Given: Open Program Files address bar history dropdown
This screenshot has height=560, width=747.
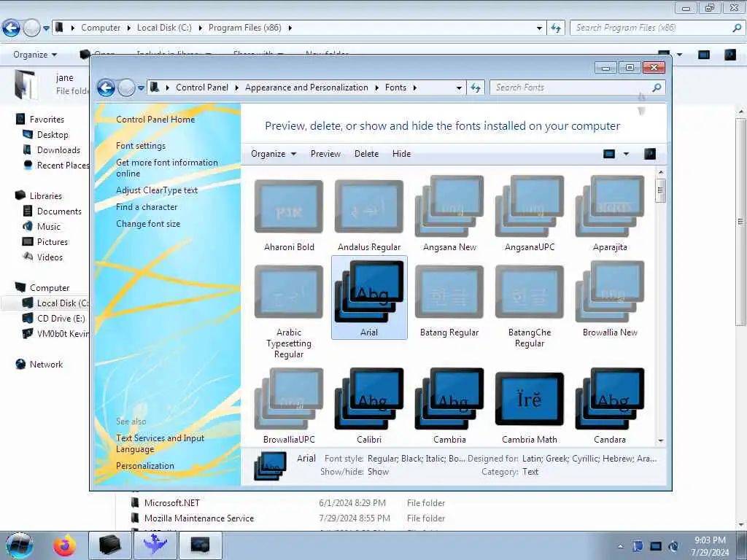Looking at the screenshot, I should point(539,28).
